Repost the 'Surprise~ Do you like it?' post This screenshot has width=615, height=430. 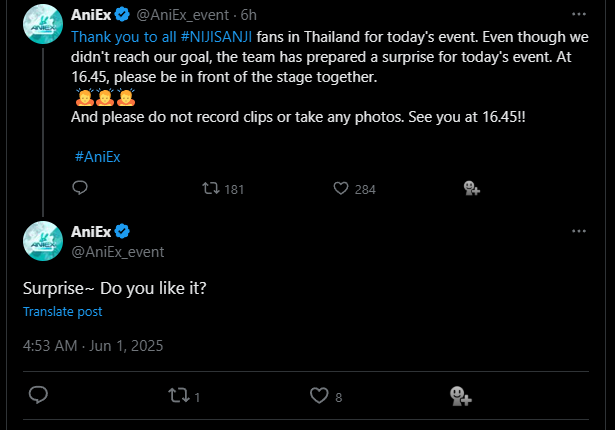pos(178,396)
